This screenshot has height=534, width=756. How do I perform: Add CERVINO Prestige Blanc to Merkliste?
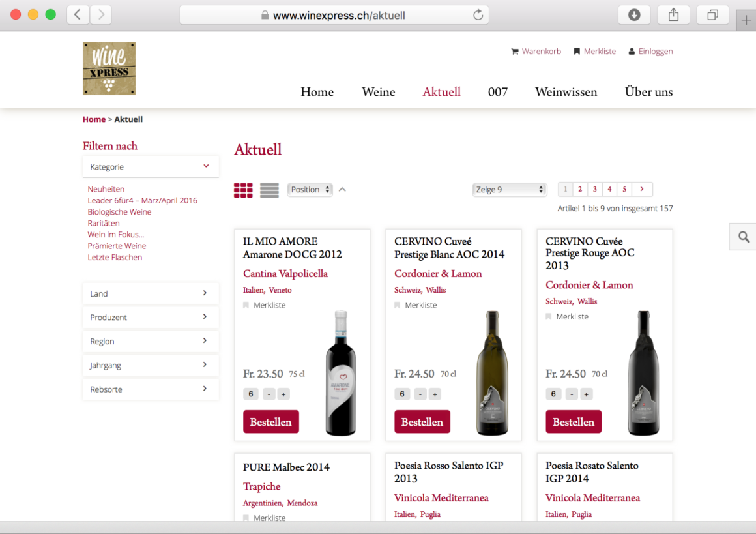416,305
